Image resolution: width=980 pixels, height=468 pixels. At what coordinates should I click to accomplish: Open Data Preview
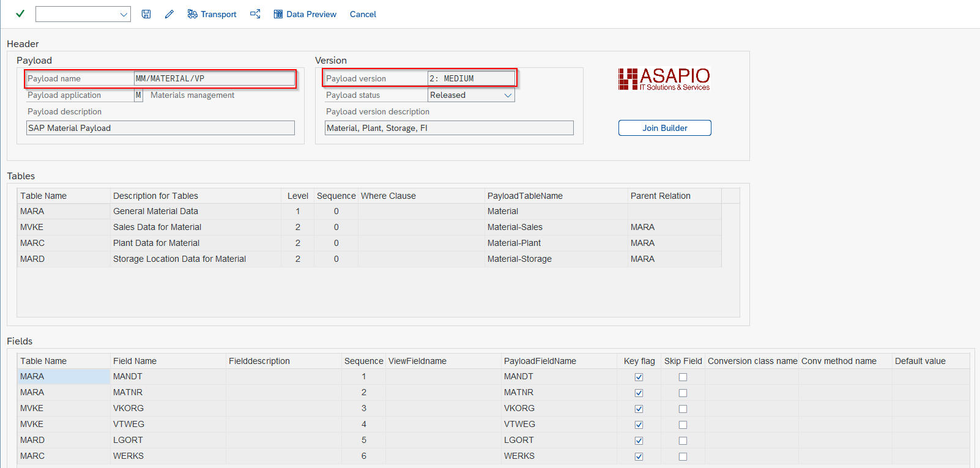tap(305, 14)
